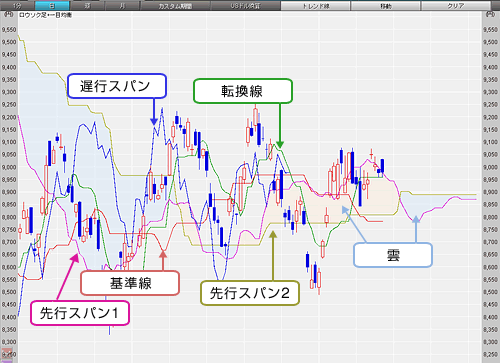Switch to the 週 weekly tab

point(87,5)
